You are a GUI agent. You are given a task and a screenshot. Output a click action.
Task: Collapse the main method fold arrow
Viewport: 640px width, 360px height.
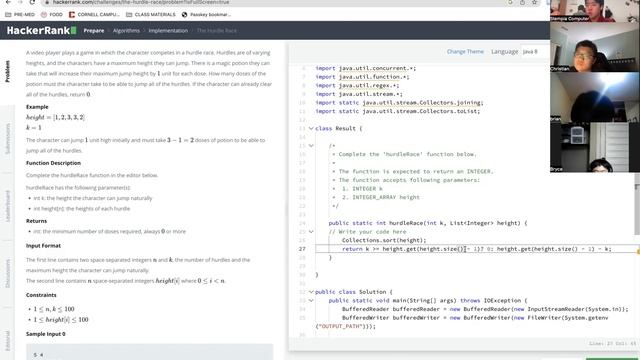coord(311,300)
